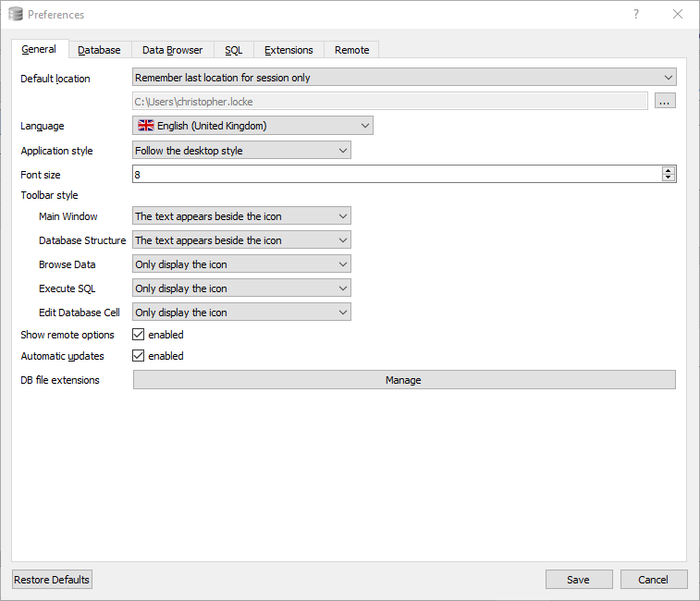Toggle the Show remote options checkbox
Screen dimensions: 700x601
coord(139,335)
